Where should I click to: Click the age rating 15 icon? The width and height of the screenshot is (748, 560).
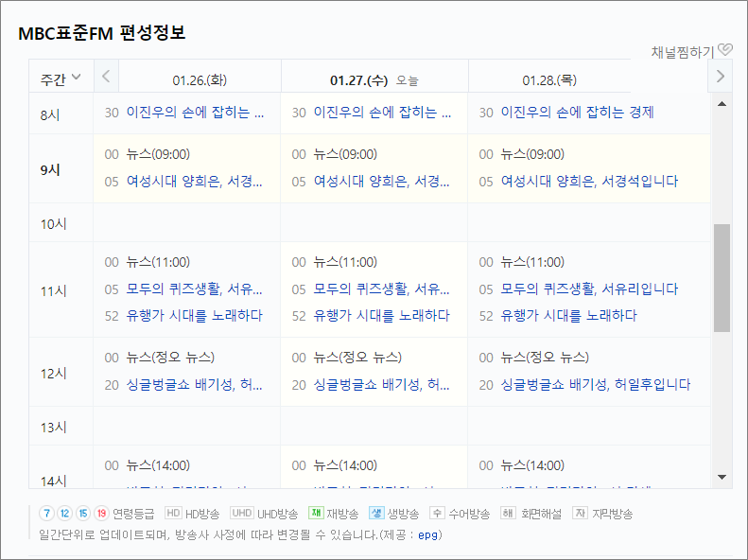83,514
